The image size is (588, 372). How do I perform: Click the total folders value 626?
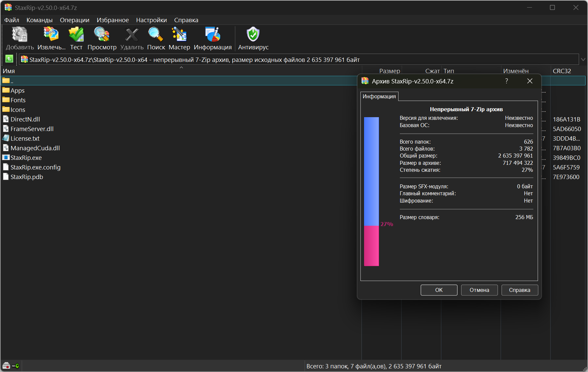528,142
